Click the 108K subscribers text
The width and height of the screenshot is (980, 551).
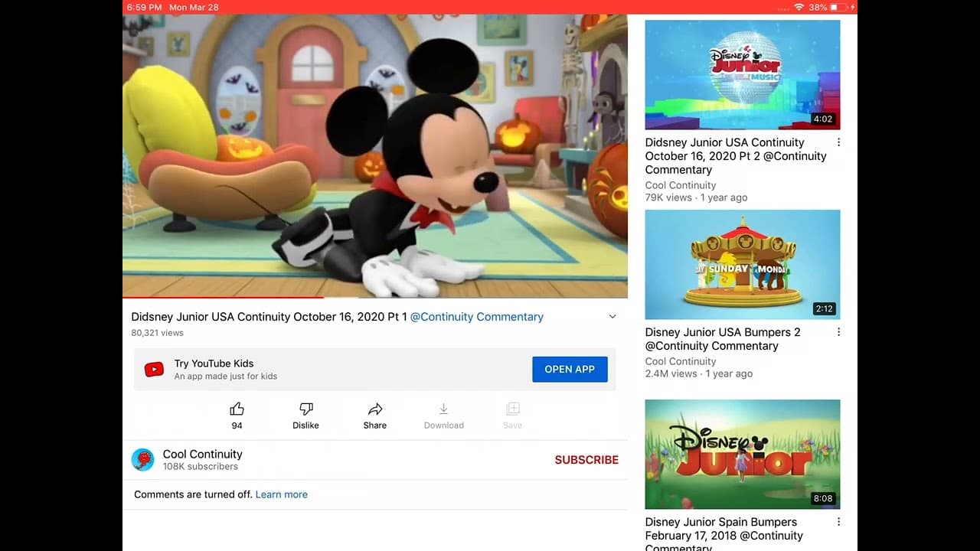[201, 467]
